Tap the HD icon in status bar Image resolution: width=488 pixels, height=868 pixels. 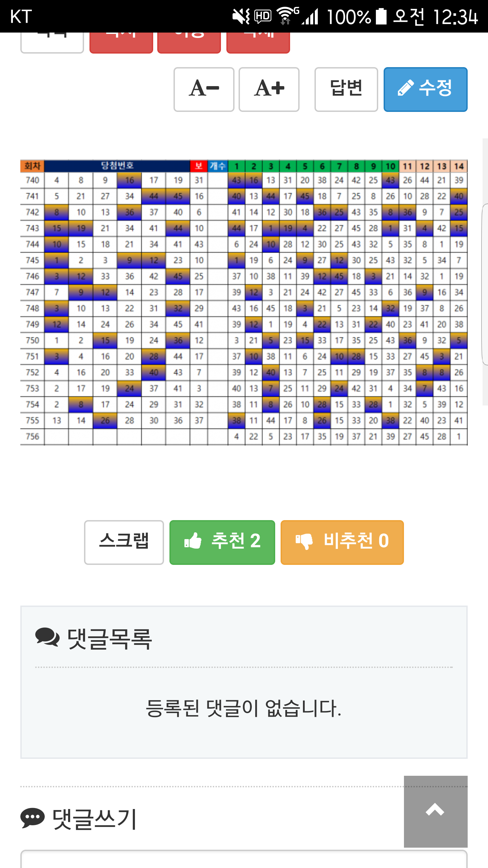click(x=263, y=16)
